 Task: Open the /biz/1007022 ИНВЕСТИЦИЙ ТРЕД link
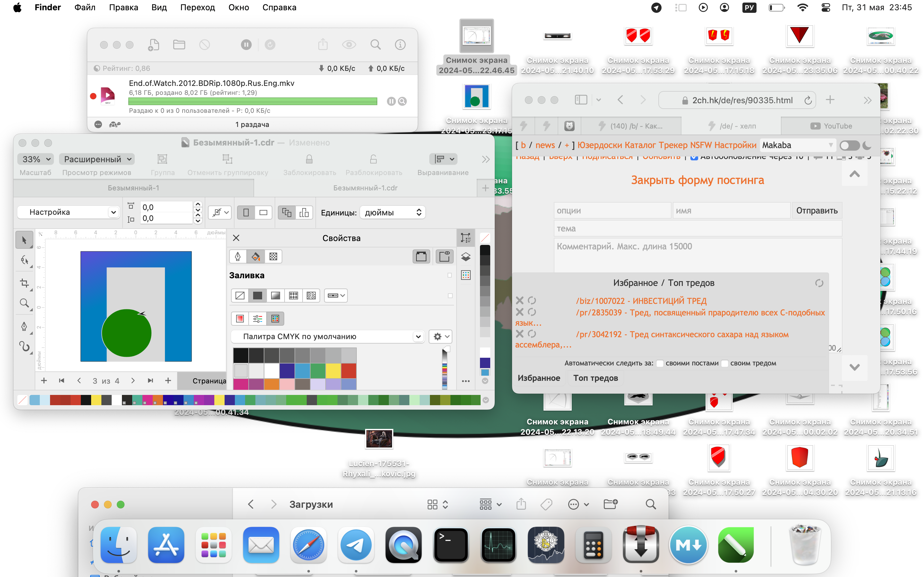click(x=641, y=301)
